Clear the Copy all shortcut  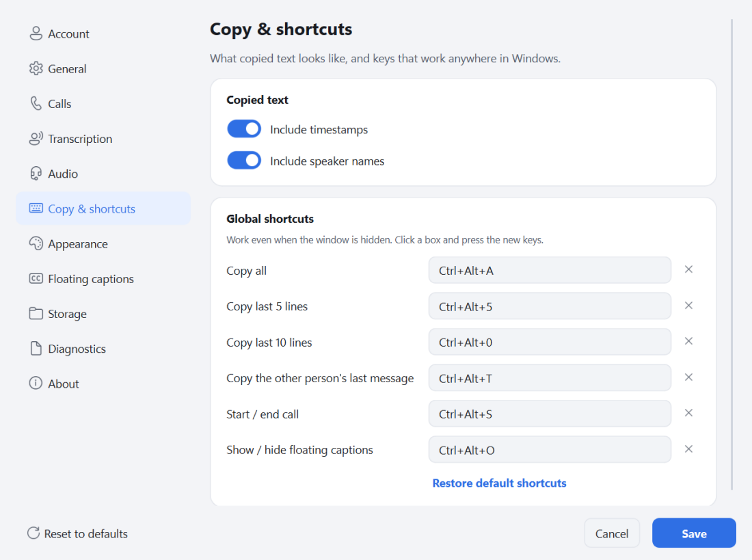pos(688,269)
